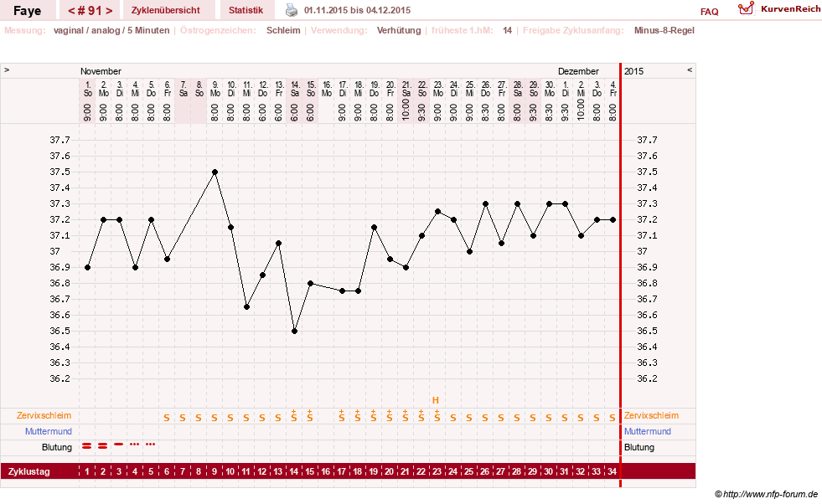Click the temperature point on cycle day 1

(87, 268)
